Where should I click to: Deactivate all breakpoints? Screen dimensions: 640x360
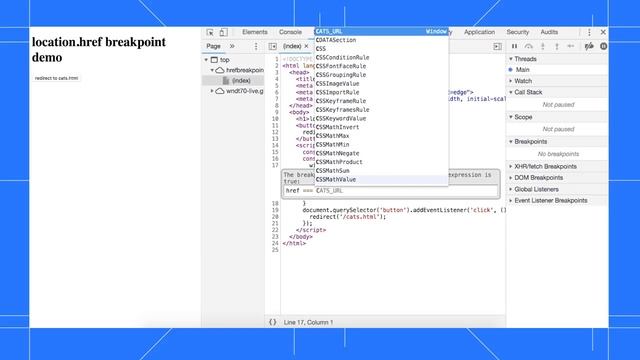point(589,47)
